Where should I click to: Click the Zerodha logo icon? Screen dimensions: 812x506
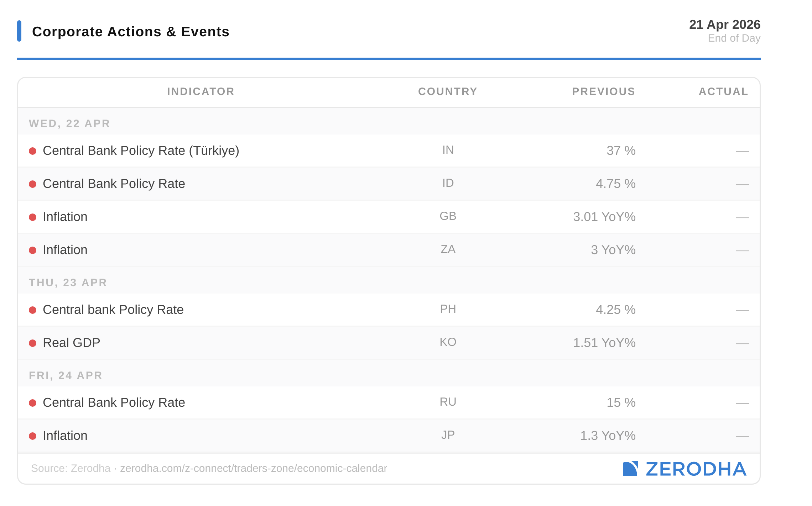coord(630,469)
